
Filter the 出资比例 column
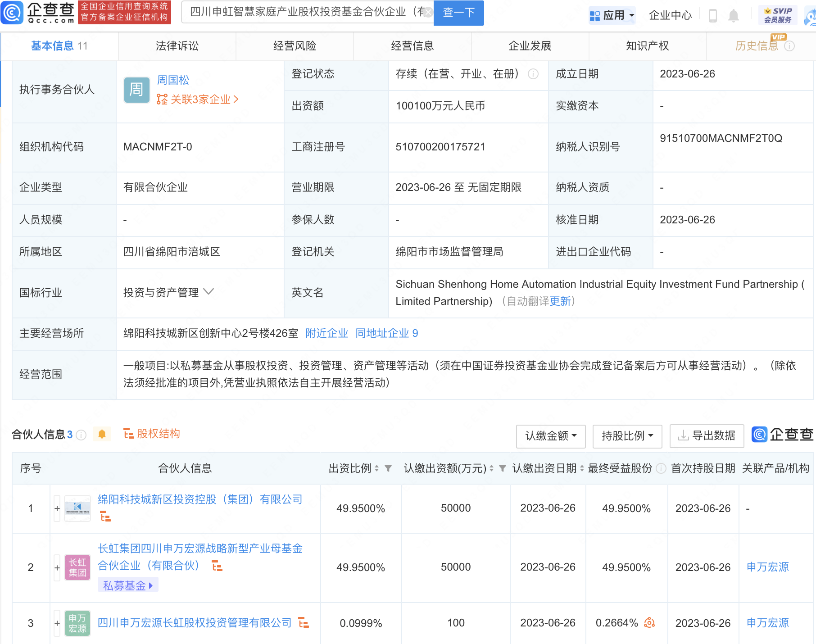[x=388, y=468]
